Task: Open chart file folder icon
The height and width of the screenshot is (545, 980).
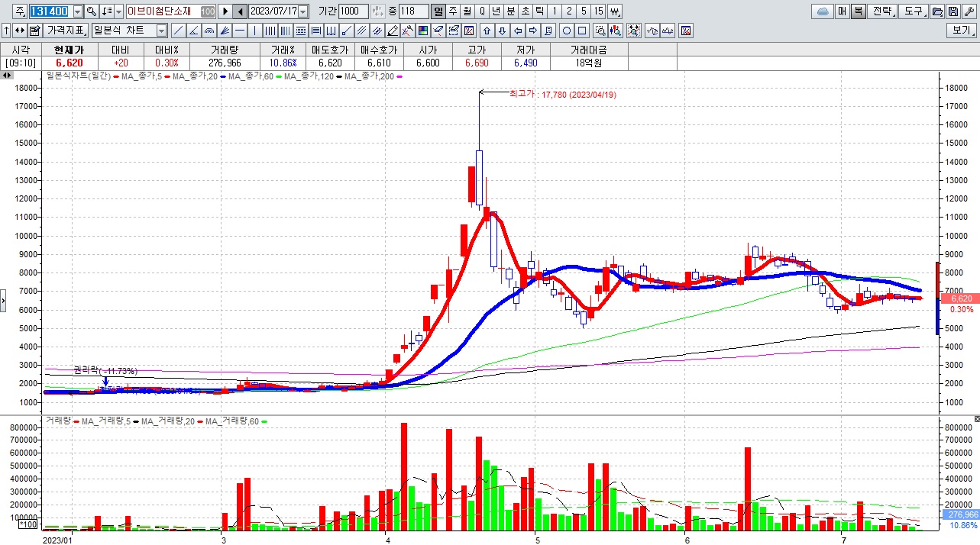Action: click(936, 11)
